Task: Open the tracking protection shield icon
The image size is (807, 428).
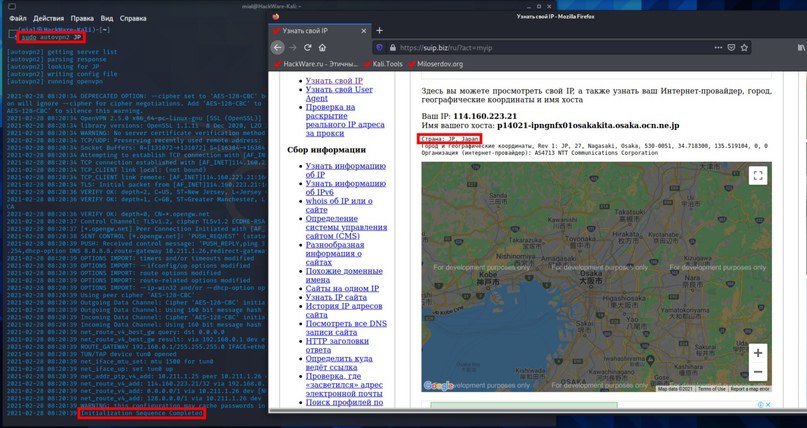Action: 380,47
